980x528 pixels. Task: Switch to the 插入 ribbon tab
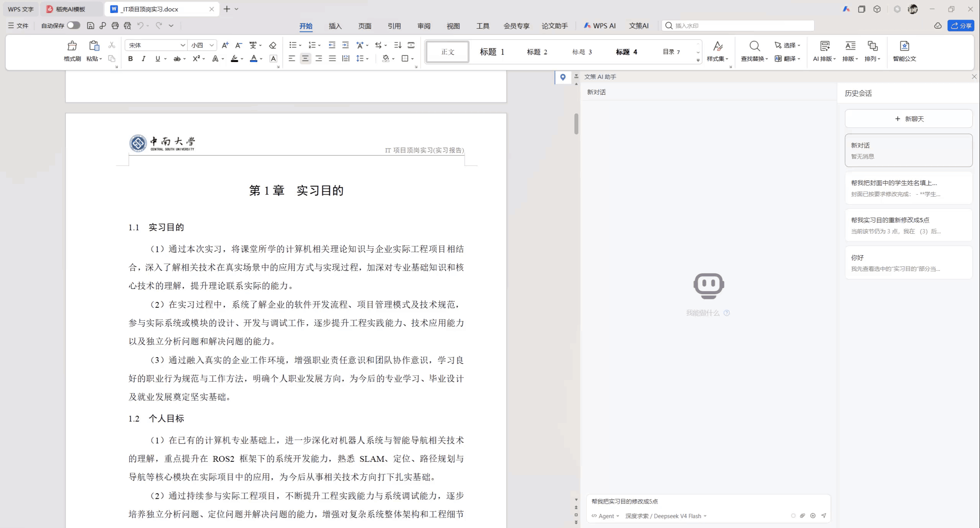(335, 26)
